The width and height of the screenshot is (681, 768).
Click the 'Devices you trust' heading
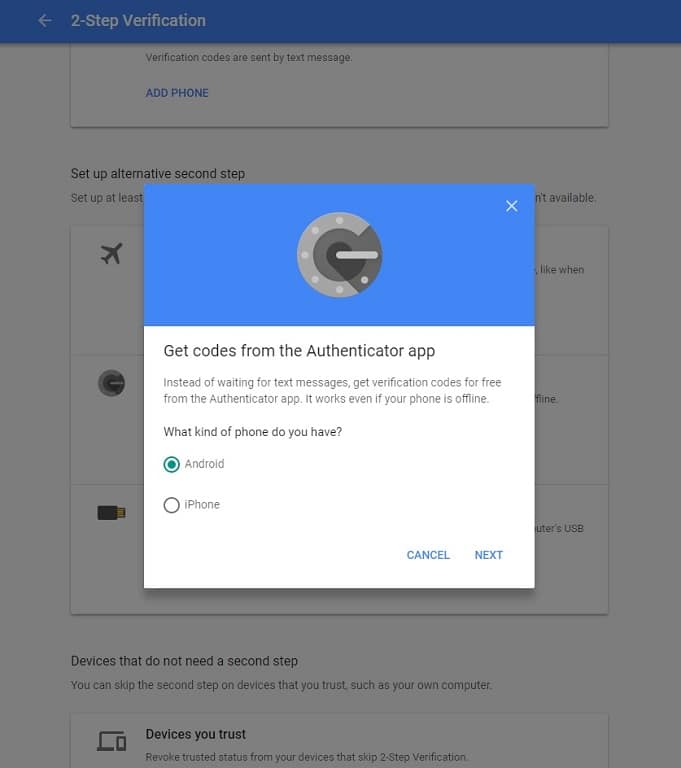click(x=195, y=734)
